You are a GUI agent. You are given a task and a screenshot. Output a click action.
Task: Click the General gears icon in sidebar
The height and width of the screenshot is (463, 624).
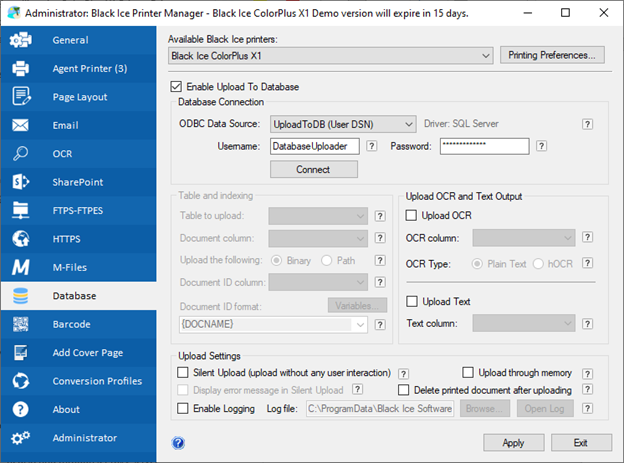pyautogui.click(x=20, y=40)
